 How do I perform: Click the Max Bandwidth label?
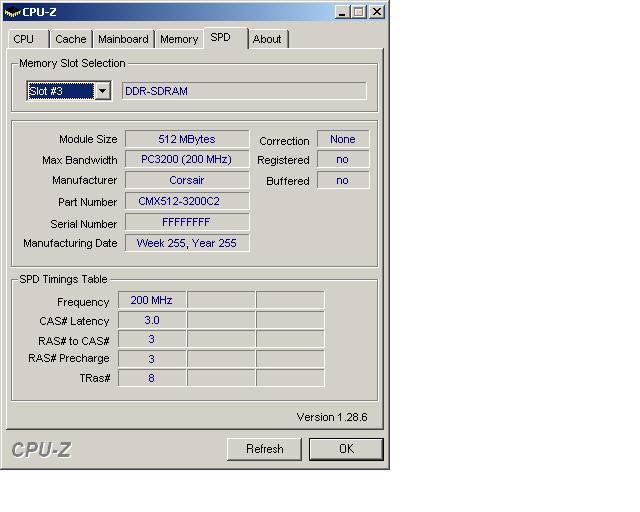click(80, 160)
